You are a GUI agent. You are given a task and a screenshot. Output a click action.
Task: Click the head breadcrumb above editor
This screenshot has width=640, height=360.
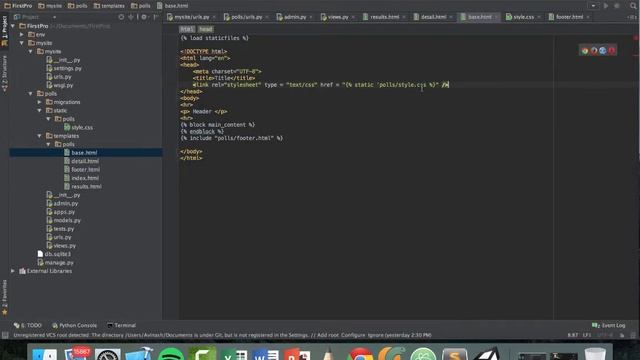(x=206, y=29)
